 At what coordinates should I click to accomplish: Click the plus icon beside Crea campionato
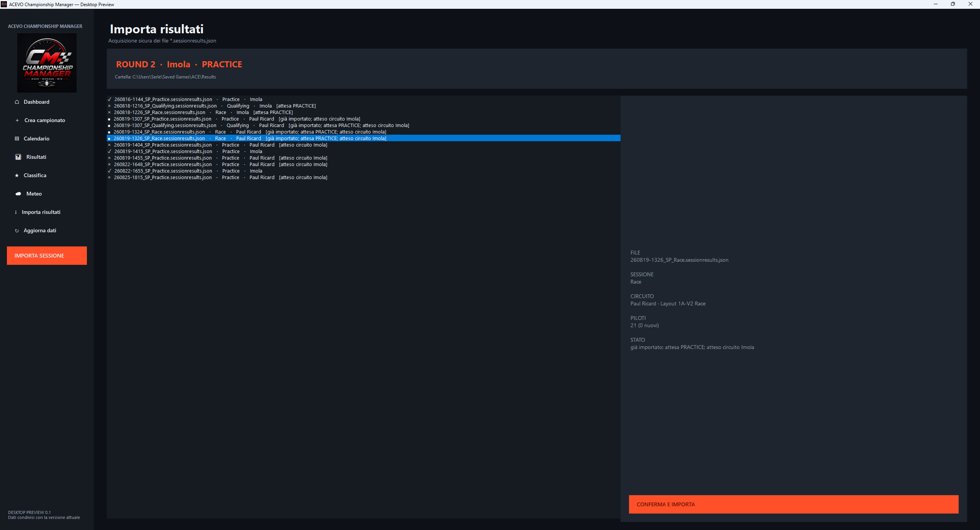coord(17,120)
